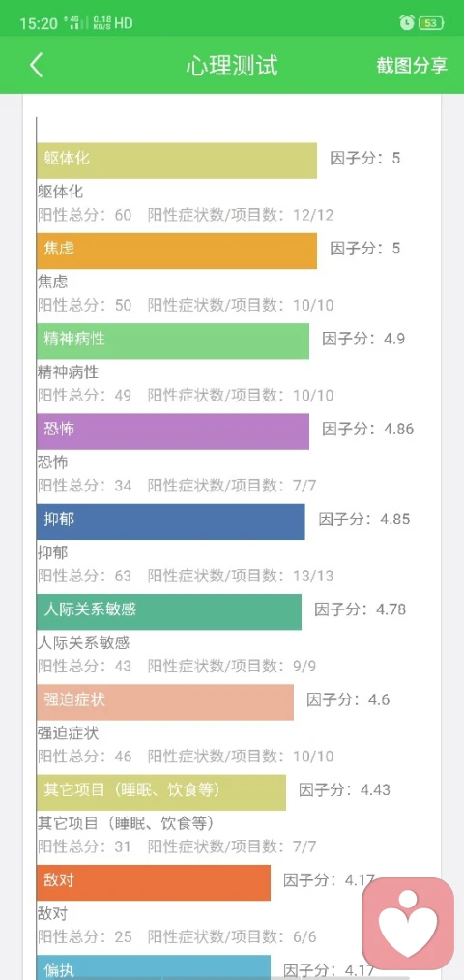Screen dimensions: 464x980
Task: Tap the status bar time 15:20
Action: (x=39, y=24)
